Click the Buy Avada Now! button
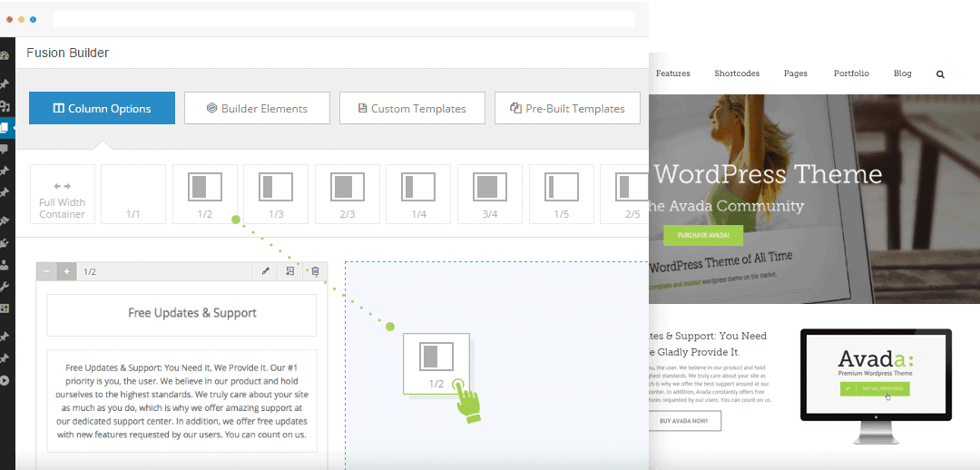Image resolution: width=980 pixels, height=470 pixels. tap(685, 421)
